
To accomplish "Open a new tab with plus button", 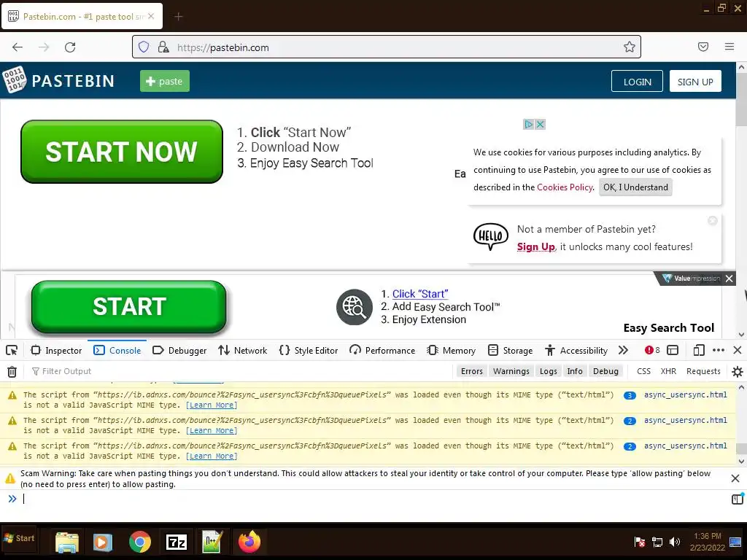I will click(179, 17).
